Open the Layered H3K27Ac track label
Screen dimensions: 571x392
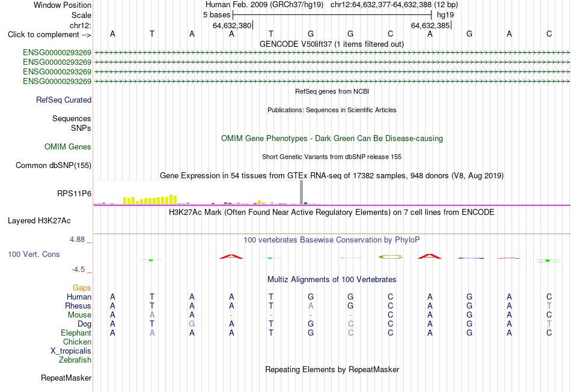tap(39, 221)
